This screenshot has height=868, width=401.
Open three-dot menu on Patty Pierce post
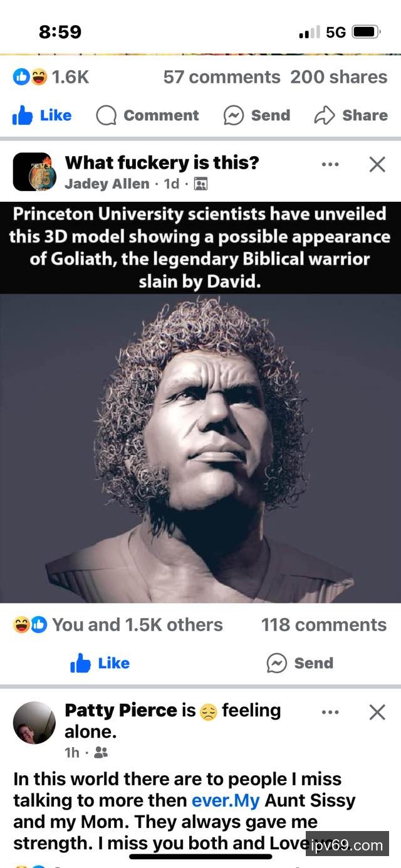(330, 712)
